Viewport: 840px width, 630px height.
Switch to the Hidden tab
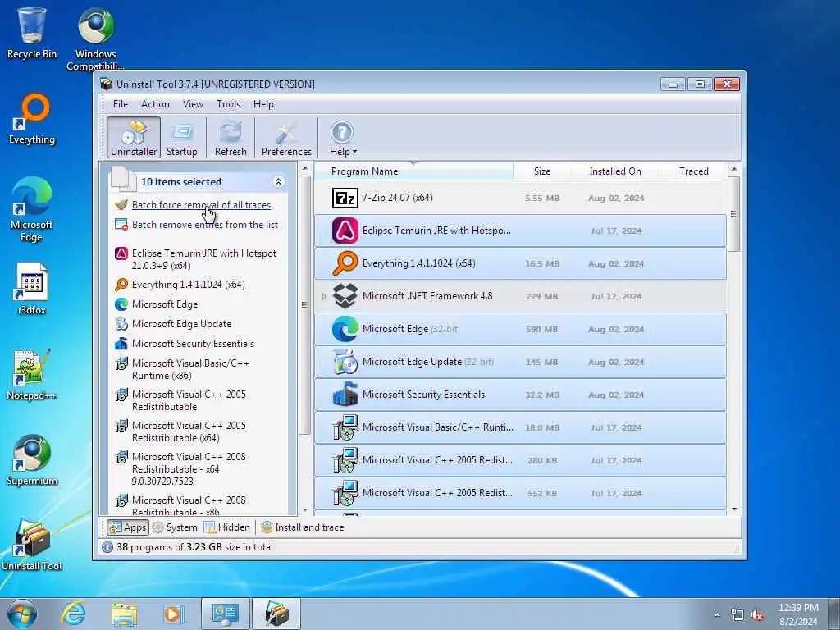pyautogui.click(x=227, y=527)
